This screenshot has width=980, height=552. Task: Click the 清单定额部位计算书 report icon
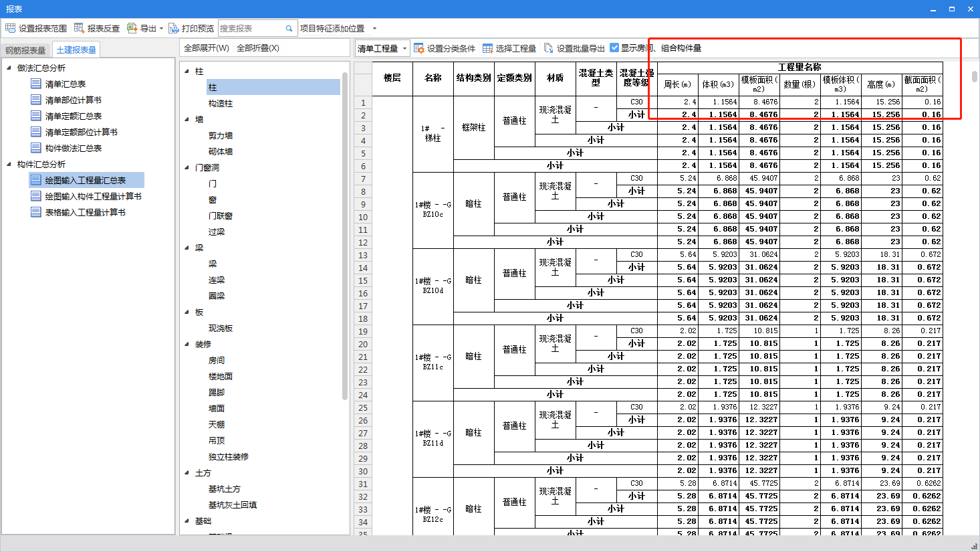coord(36,132)
